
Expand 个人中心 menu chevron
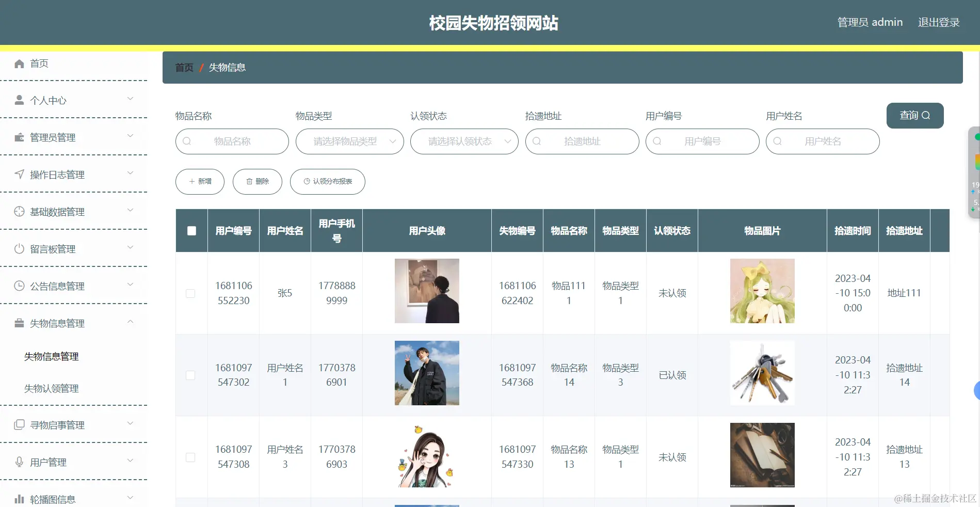[131, 99]
